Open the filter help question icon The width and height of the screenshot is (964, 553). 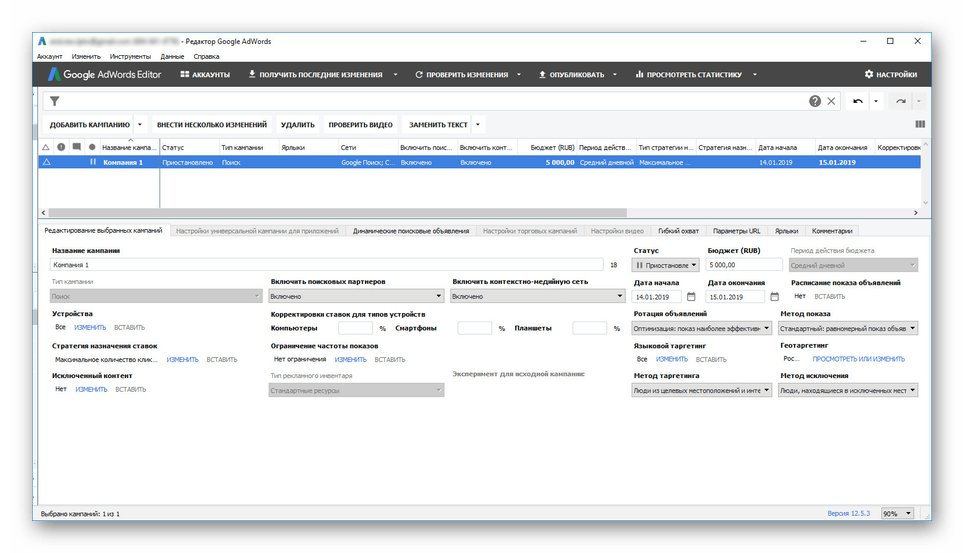click(x=815, y=101)
